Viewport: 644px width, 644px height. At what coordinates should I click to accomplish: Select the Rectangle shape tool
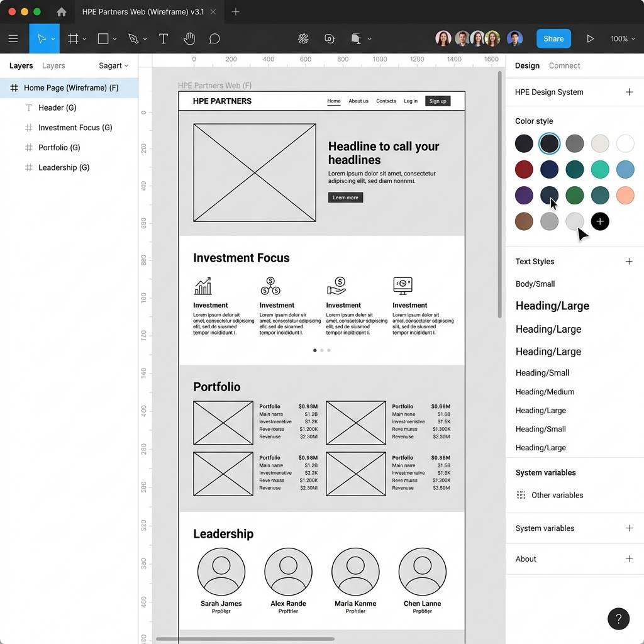103,38
